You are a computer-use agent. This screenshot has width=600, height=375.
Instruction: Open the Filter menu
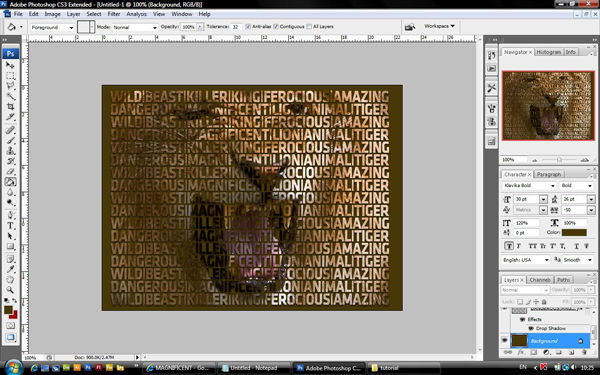(114, 14)
